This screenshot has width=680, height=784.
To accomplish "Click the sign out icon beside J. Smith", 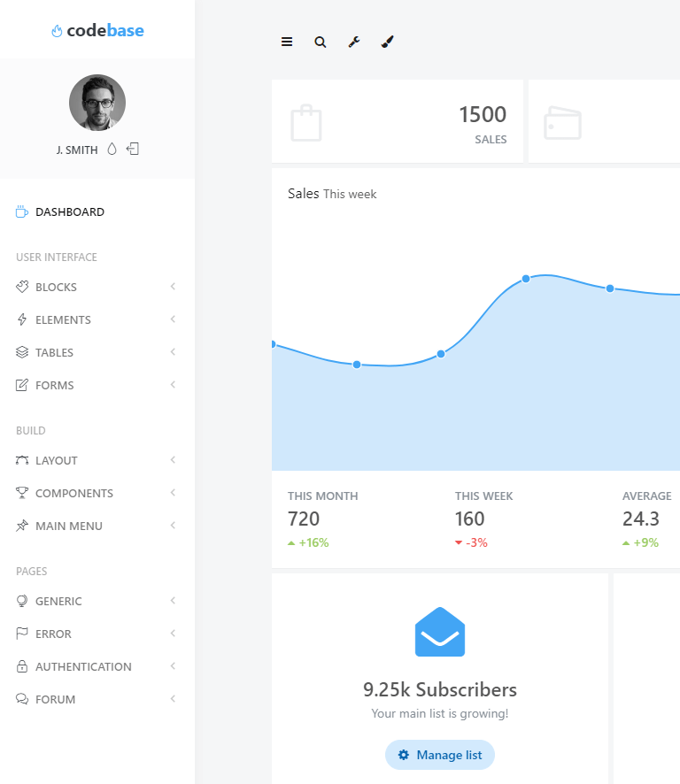I will [x=133, y=150].
